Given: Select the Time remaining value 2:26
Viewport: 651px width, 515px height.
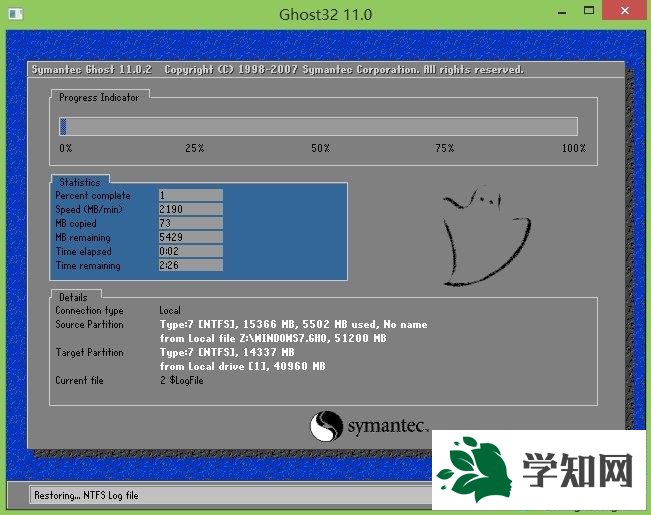Looking at the screenshot, I should click(191, 265).
